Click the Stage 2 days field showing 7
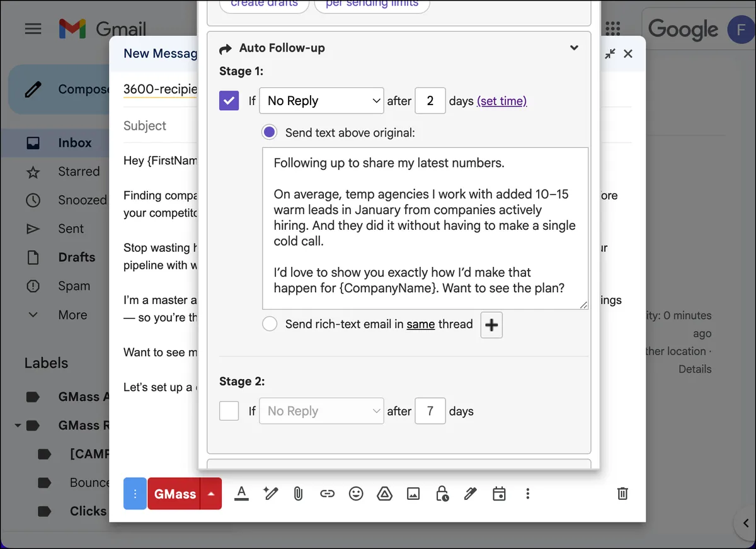This screenshot has height=549, width=756. pyautogui.click(x=430, y=411)
